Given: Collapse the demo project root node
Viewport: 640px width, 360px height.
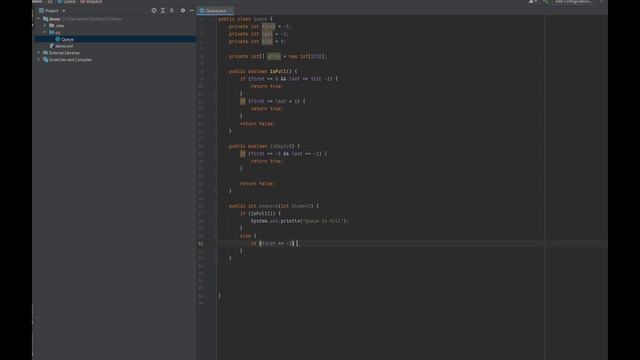Looking at the screenshot, I should pyautogui.click(x=39, y=19).
